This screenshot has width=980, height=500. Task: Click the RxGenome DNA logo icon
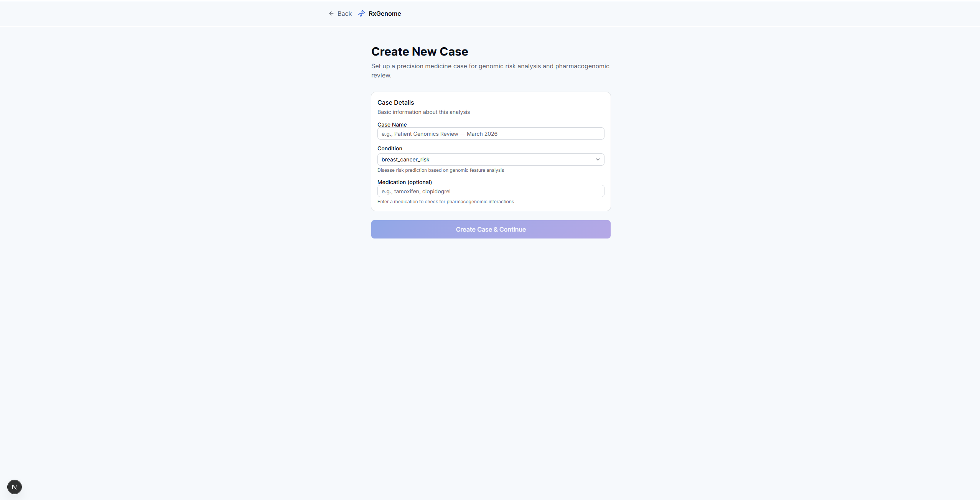(362, 13)
